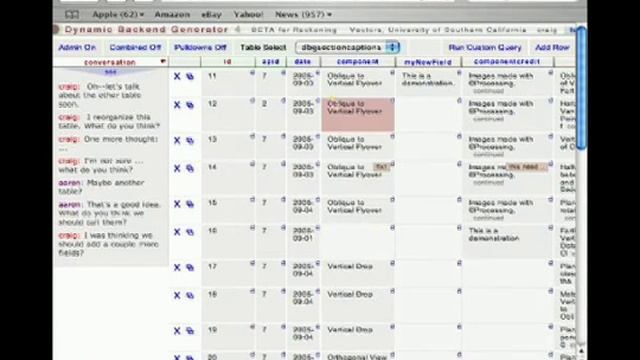Click the empty component cell in row 16

click(x=358, y=242)
